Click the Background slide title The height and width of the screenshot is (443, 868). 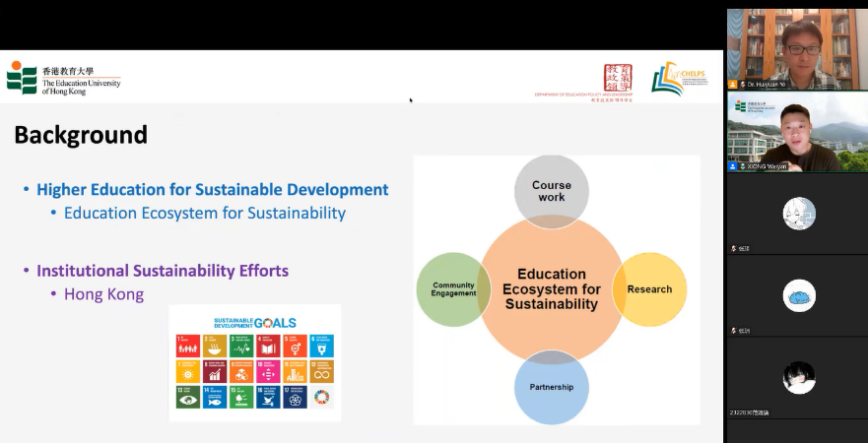click(x=81, y=135)
